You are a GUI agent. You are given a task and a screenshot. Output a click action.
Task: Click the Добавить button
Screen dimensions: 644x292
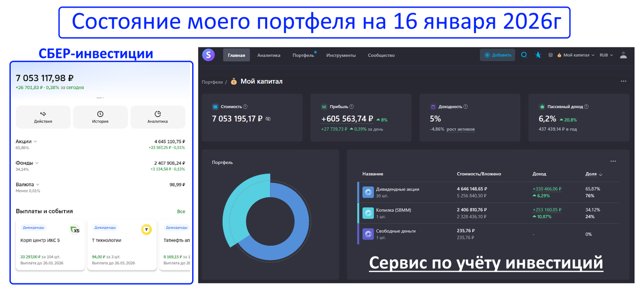tap(497, 55)
